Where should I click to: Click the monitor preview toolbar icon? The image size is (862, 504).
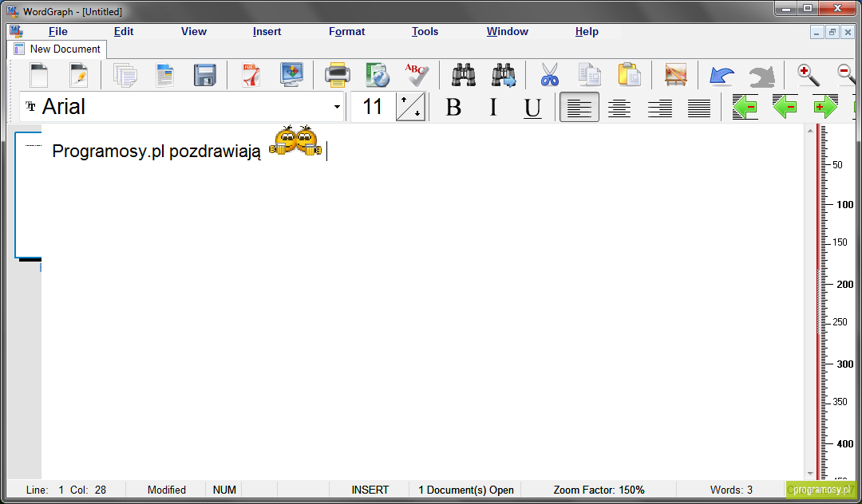pyautogui.click(x=291, y=75)
